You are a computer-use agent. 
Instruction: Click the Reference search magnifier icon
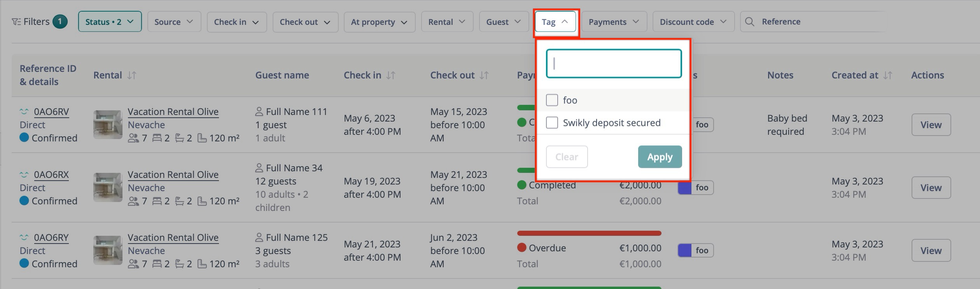tap(749, 22)
